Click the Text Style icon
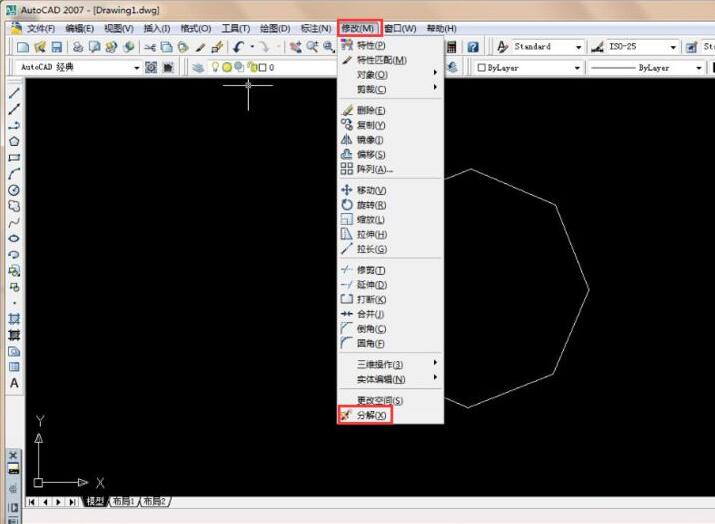This screenshot has height=524, width=715. [502, 47]
